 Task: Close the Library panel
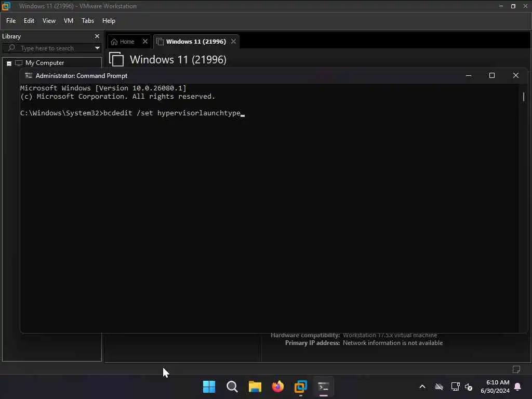(97, 36)
